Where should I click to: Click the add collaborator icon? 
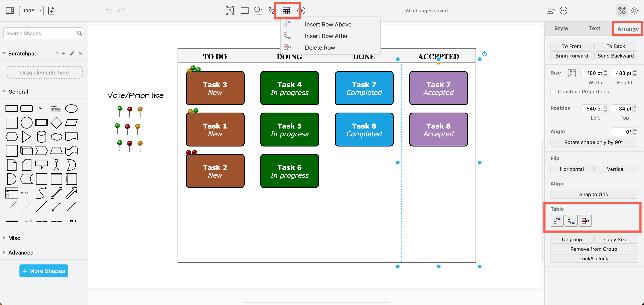pos(551,11)
